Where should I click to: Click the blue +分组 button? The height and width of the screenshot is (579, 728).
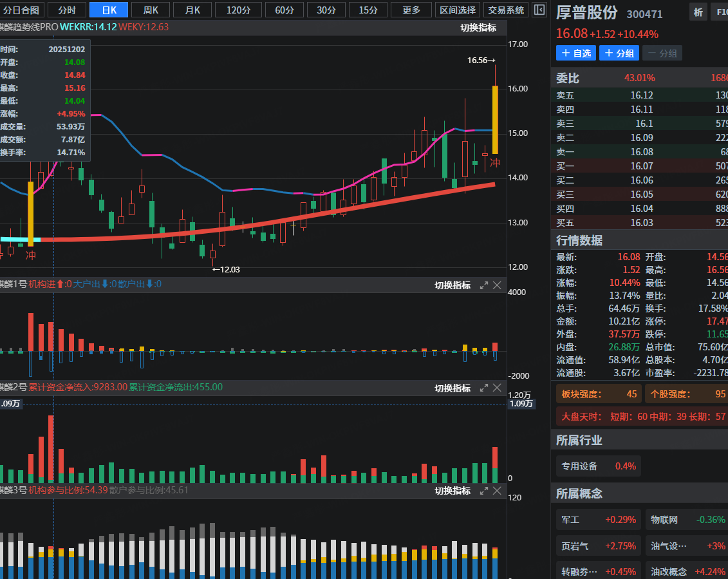point(619,53)
